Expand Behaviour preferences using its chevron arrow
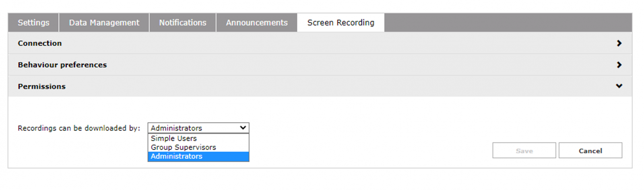 (619, 65)
